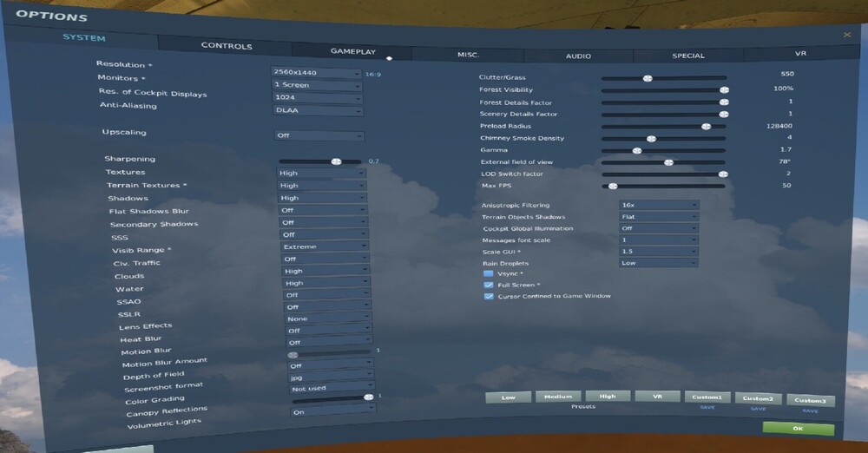
Task: Expand Lens Effects dropdown showing None
Action: 328,318
